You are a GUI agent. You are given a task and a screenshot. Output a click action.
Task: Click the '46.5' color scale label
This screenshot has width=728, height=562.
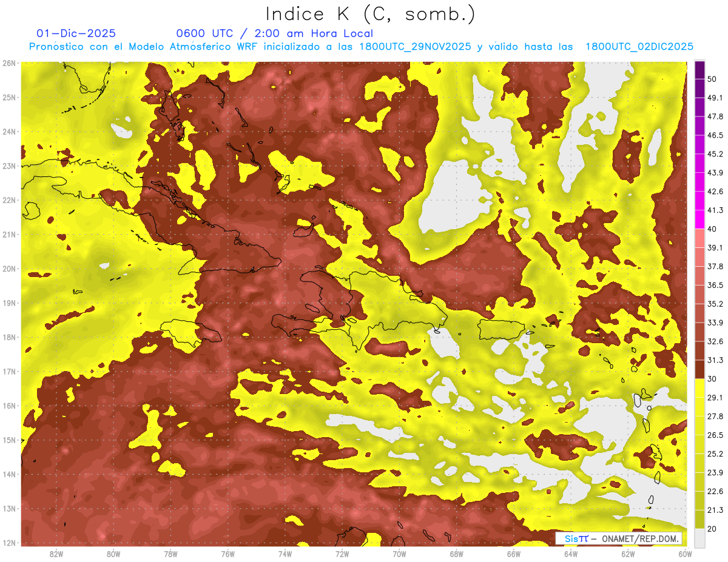[x=715, y=135]
